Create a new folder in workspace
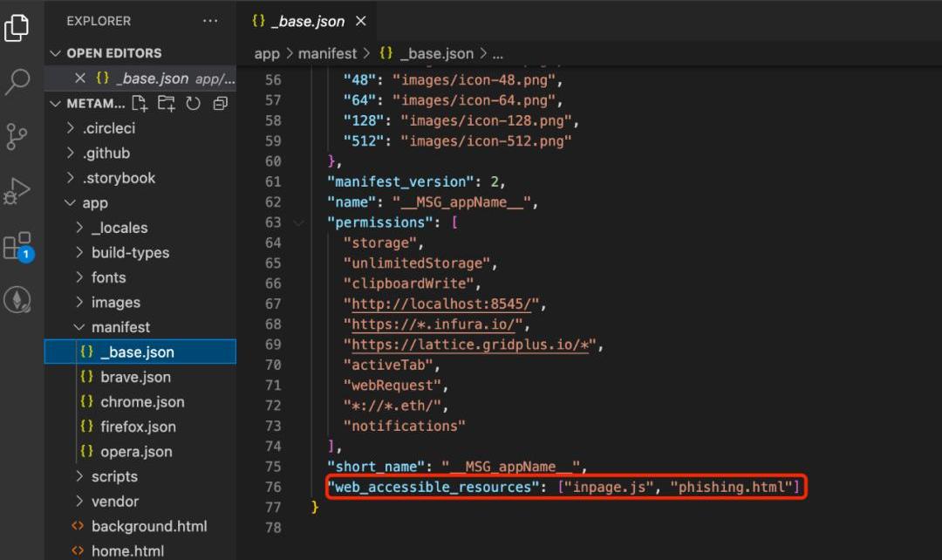Viewport: 942px width, 560px height. 167,103
